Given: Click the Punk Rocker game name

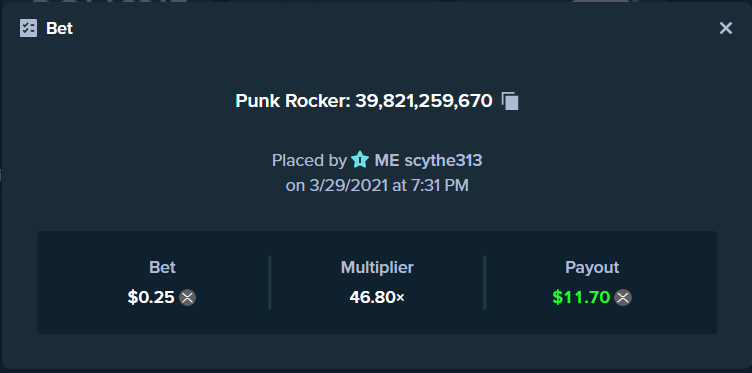Looking at the screenshot, I should coord(293,101).
